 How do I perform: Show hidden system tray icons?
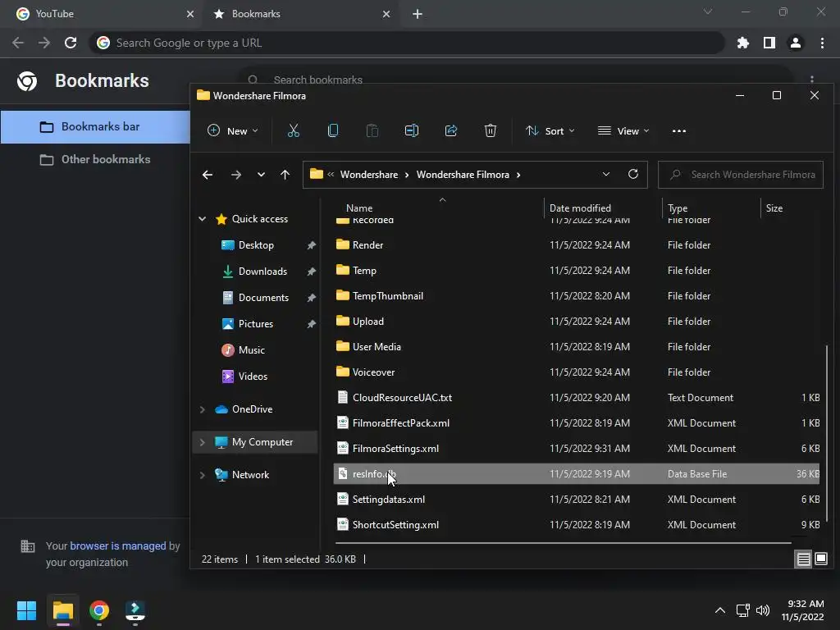pos(720,610)
